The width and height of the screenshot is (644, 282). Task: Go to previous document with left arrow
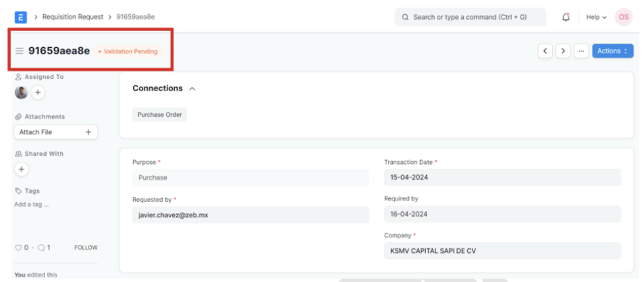click(x=545, y=51)
